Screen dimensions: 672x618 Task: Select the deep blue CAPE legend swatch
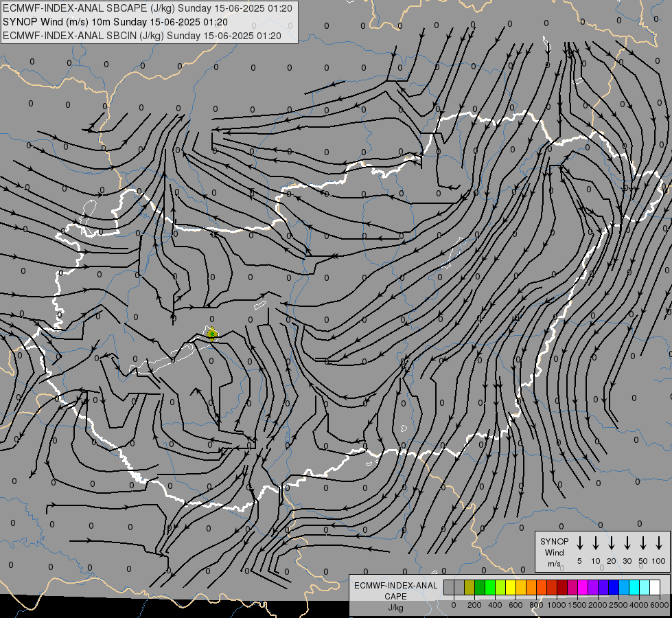614,588
